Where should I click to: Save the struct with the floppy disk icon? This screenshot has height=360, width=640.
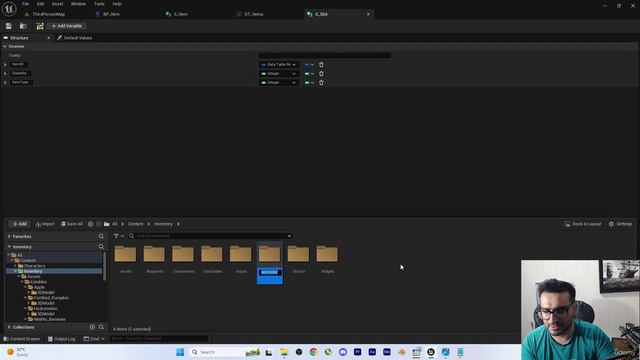pyautogui.click(x=9, y=26)
